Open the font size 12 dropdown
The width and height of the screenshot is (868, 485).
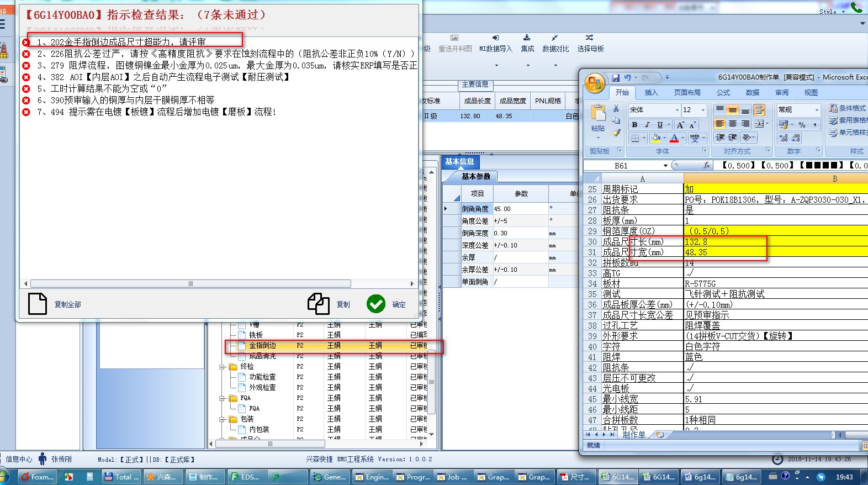(x=703, y=110)
